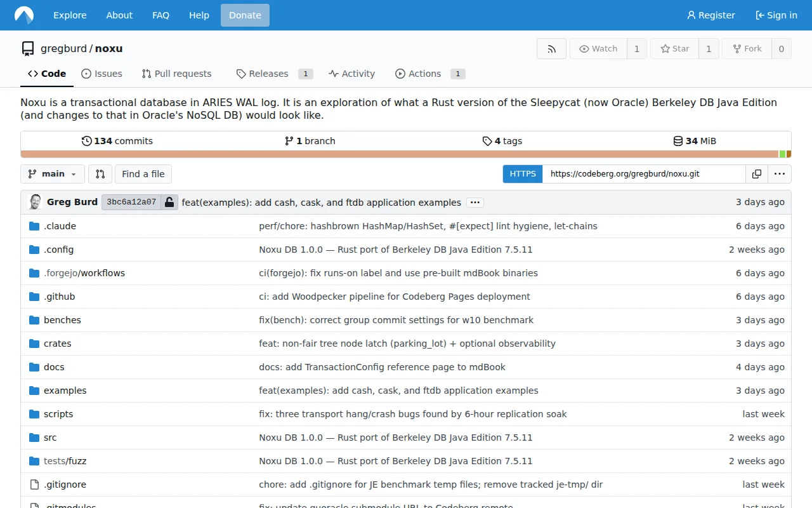The height and width of the screenshot is (508, 812).
Task: Click the tag icon next to 4 tags
Action: pos(487,141)
